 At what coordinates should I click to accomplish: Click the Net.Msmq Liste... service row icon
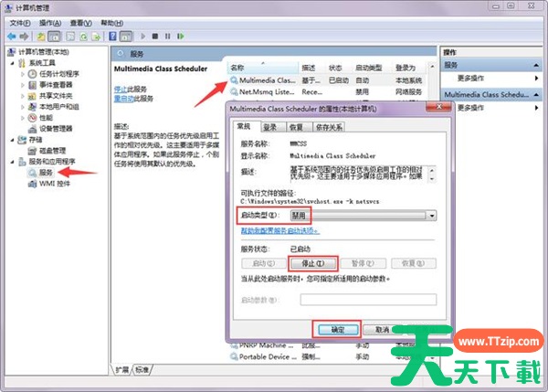pos(234,92)
